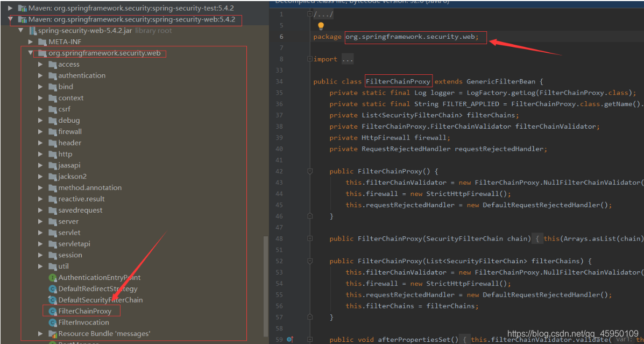Click the context package folder icon
The width and height of the screenshot is (644, 344).
[x=52, y=98]
